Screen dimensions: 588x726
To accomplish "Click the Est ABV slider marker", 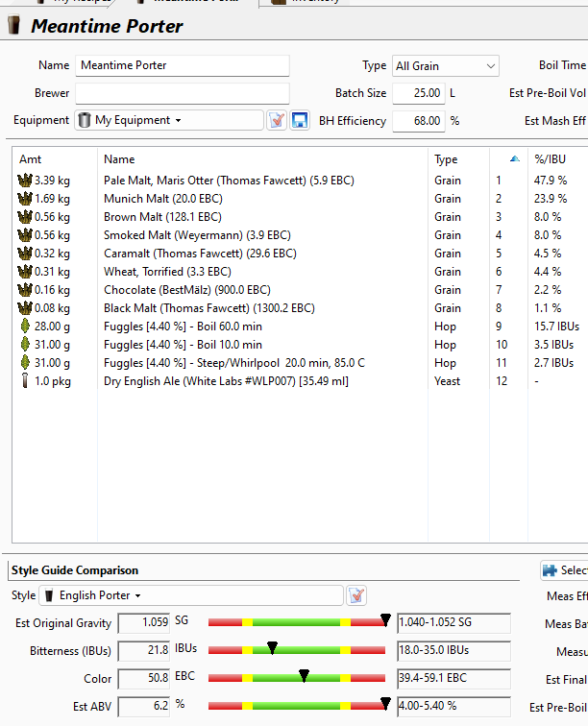I will tap(385, 703).
